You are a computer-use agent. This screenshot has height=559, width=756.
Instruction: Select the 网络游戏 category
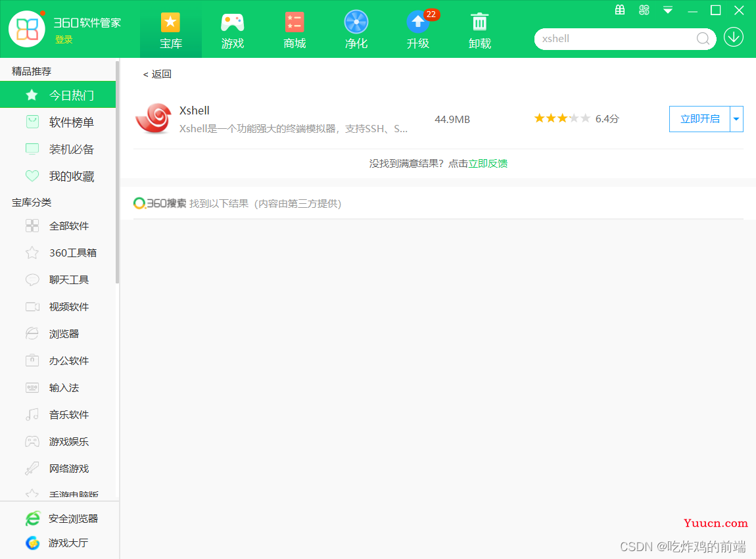pyautogui.click(x=58, y=469)
